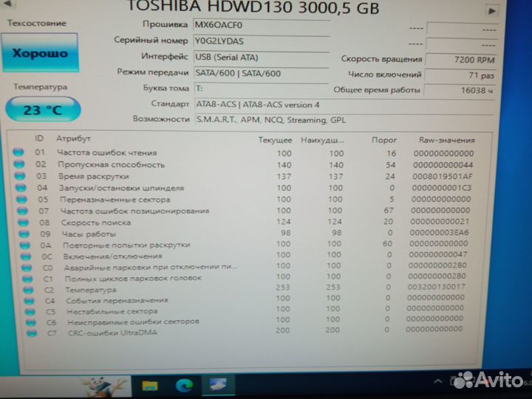Select the Часы работы attribute name
Viewport: 532px width, 399px height.
89,233
